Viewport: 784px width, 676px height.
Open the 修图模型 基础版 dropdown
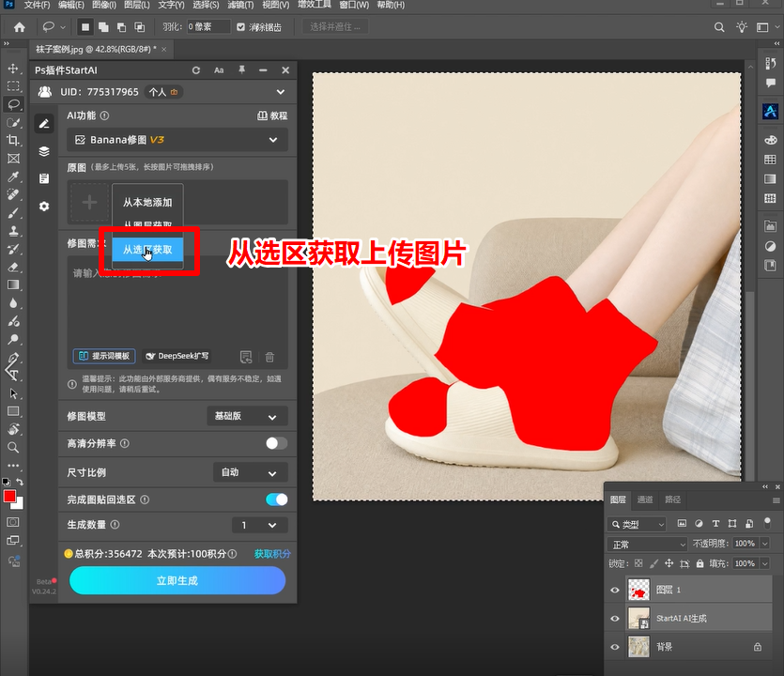click(x=248, y=416)
